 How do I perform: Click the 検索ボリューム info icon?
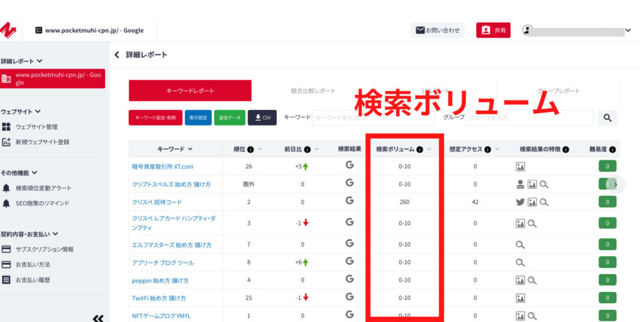click(x=419, y=150)
